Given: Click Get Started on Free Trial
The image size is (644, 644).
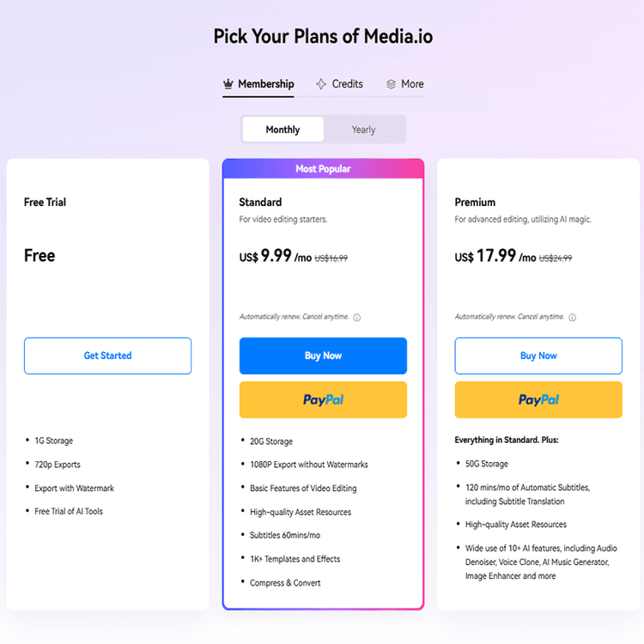Looking at the screenshot, I should point(107,355).
